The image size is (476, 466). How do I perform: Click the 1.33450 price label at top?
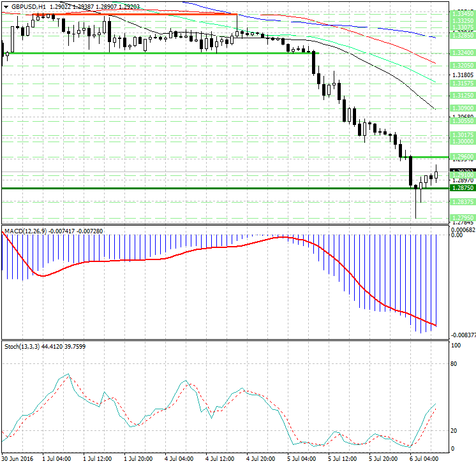click(462, 13)
